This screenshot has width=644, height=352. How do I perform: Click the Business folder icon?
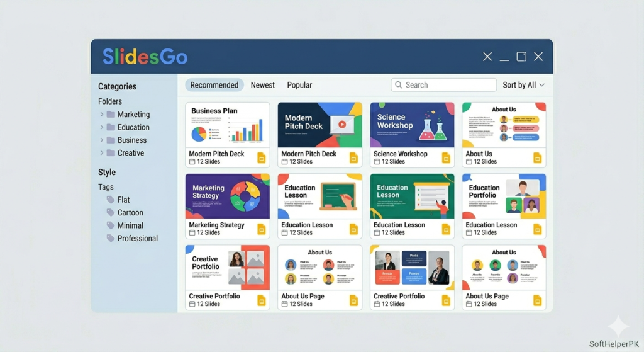click(111, 140)
